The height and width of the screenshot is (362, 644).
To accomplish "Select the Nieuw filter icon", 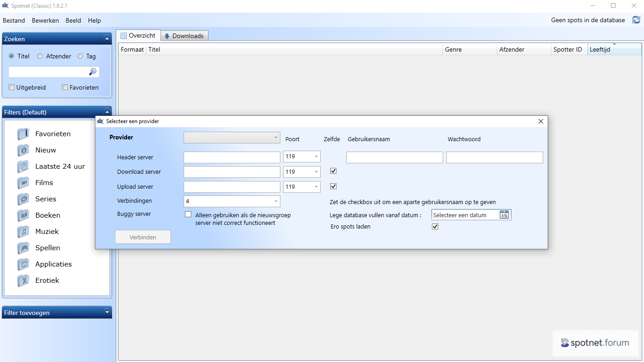I will pyautogui.click(x=23, y=150).
